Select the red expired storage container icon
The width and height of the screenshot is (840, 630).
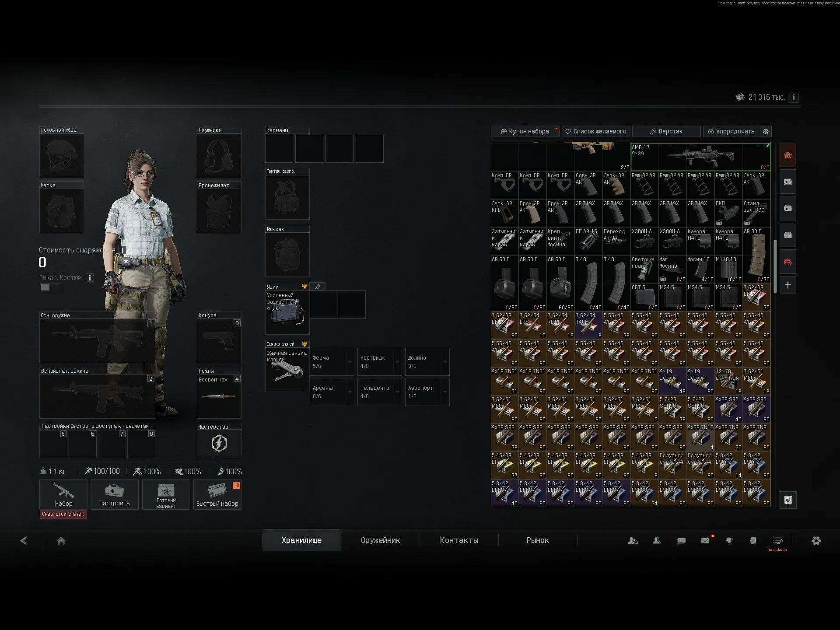click(x=787, y=262)
